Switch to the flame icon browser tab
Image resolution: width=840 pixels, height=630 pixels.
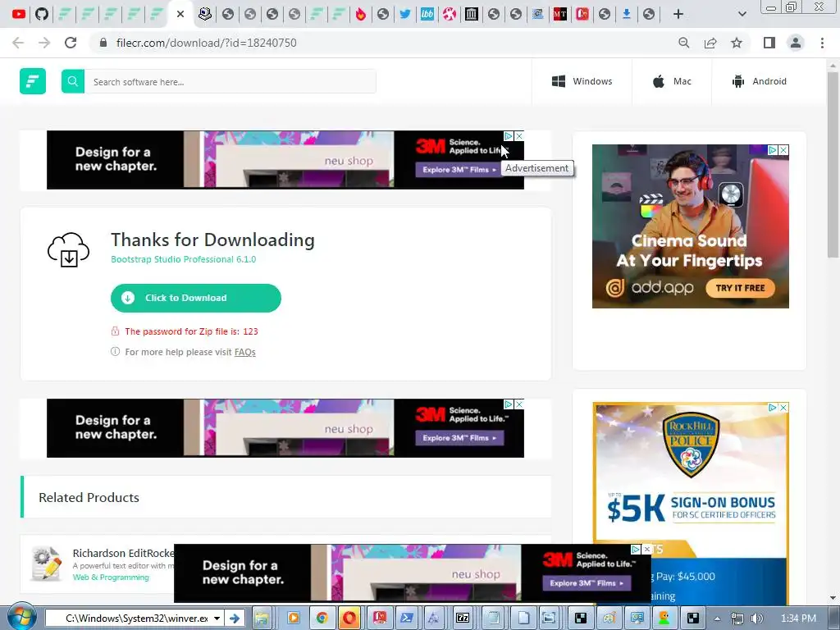coord(361,14)
